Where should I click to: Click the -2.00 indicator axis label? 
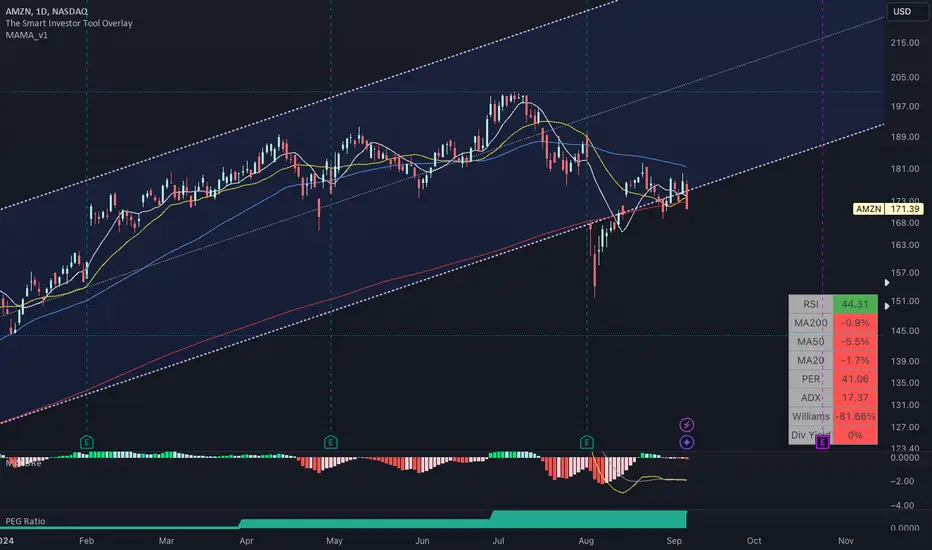(x=903, y=481)
